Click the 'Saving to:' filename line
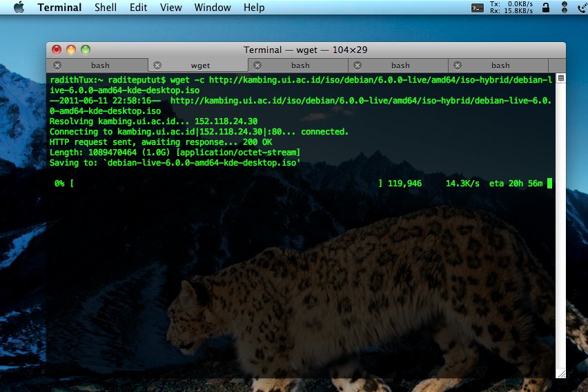Image resolution: width=588 pixels, height=392 pixels. (x=175, y=163)
